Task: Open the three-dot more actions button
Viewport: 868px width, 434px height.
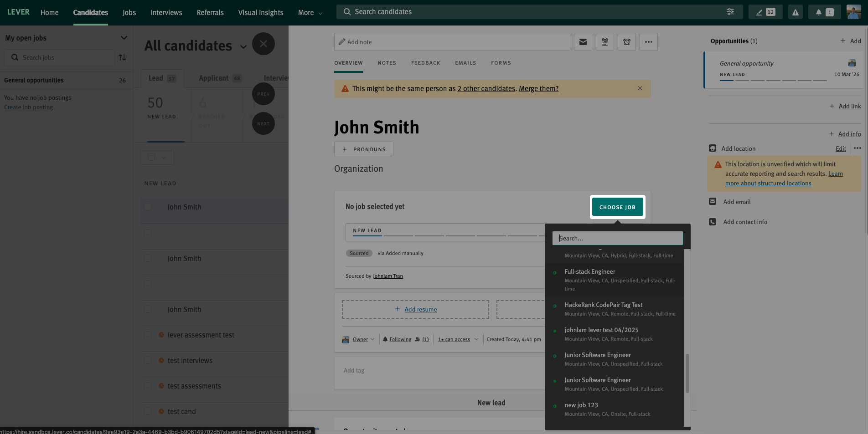Action: point(648,42)
